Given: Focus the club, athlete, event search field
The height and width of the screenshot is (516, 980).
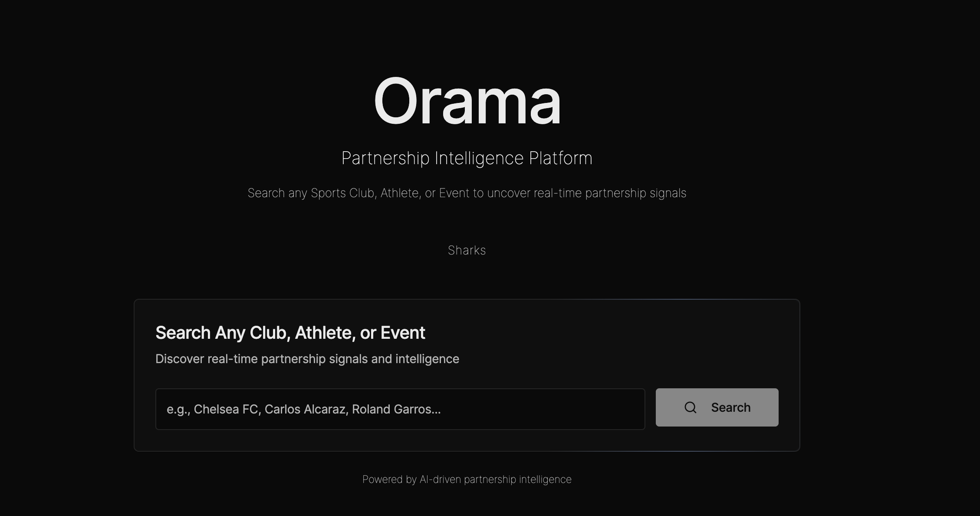Looking at the screenshot, I should (x=521, y=409).
